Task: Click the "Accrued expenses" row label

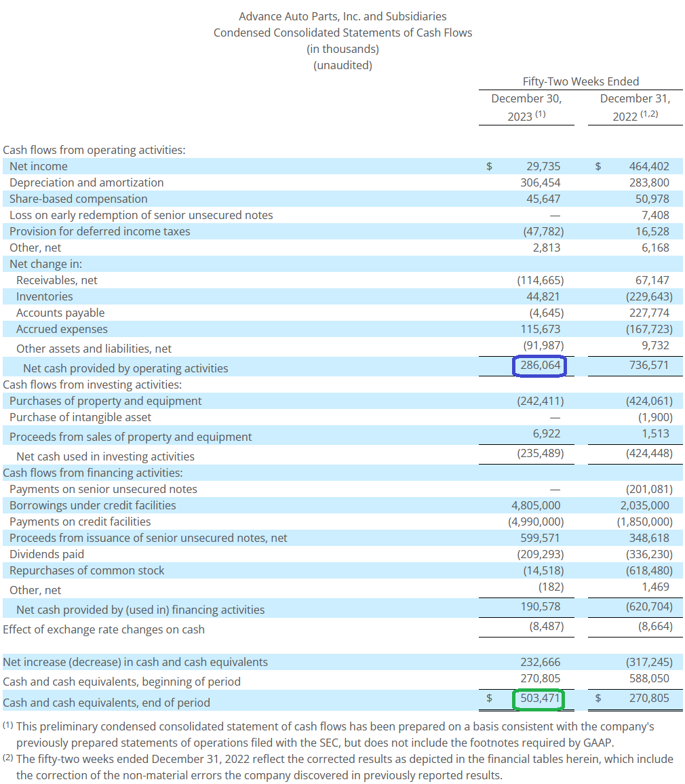Action: click(x=62, y=330)
